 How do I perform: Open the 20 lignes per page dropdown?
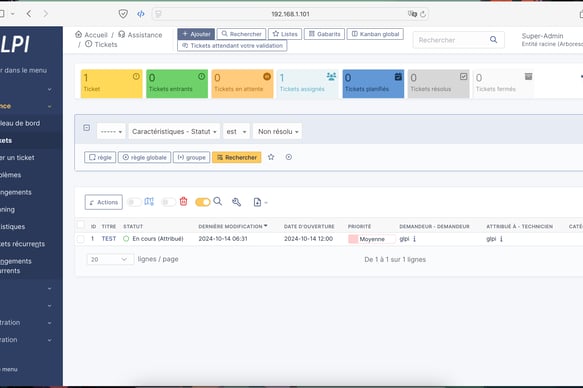[110, 259]
